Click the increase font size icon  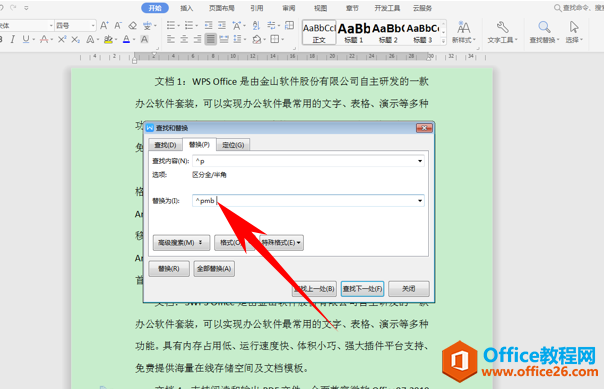tap(104, 26)
